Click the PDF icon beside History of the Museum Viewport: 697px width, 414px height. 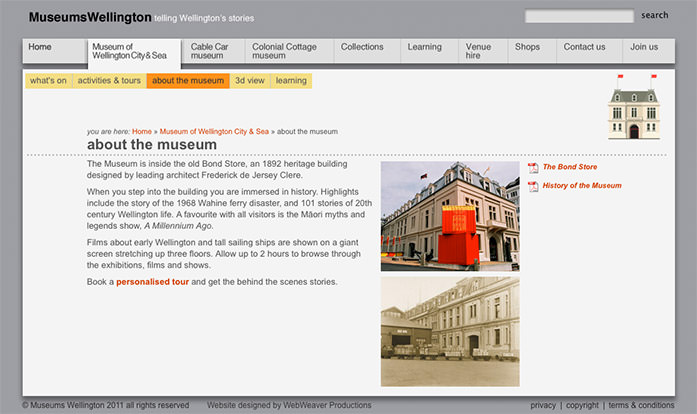(x=533, y=186)
